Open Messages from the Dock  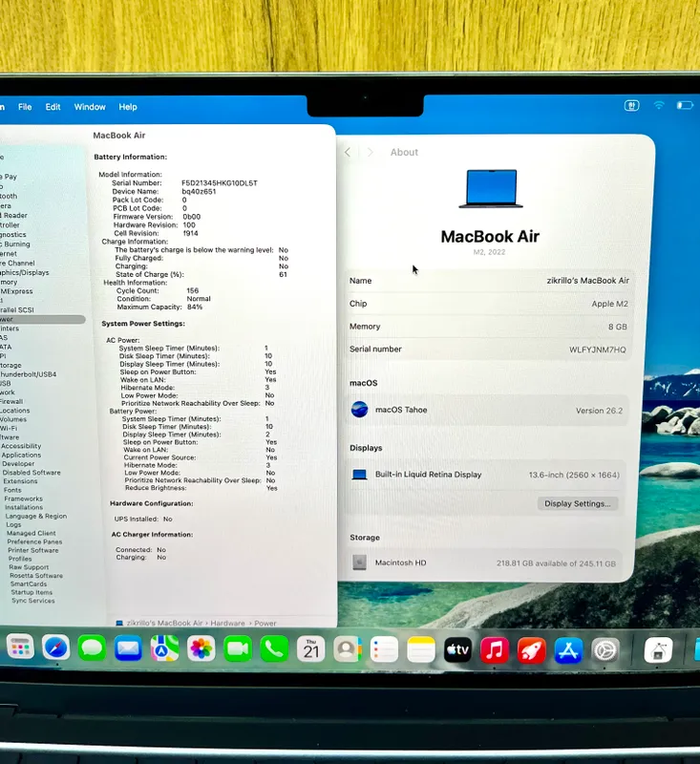click(92, 648)
